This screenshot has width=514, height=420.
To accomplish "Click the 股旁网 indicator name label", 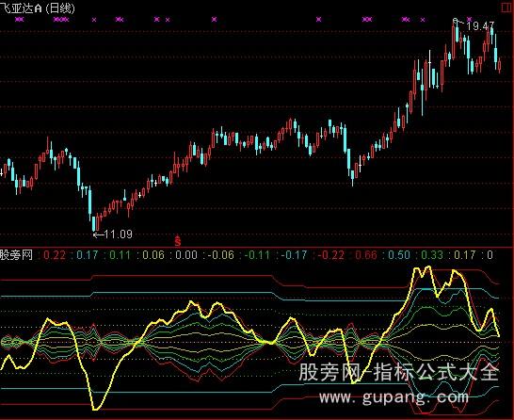I will [x=16, y=254].
